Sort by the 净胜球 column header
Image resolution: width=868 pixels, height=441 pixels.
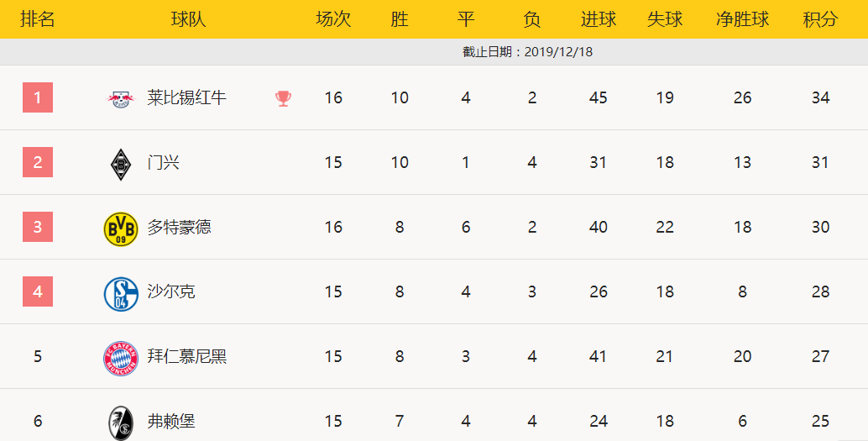pos(742,19)
